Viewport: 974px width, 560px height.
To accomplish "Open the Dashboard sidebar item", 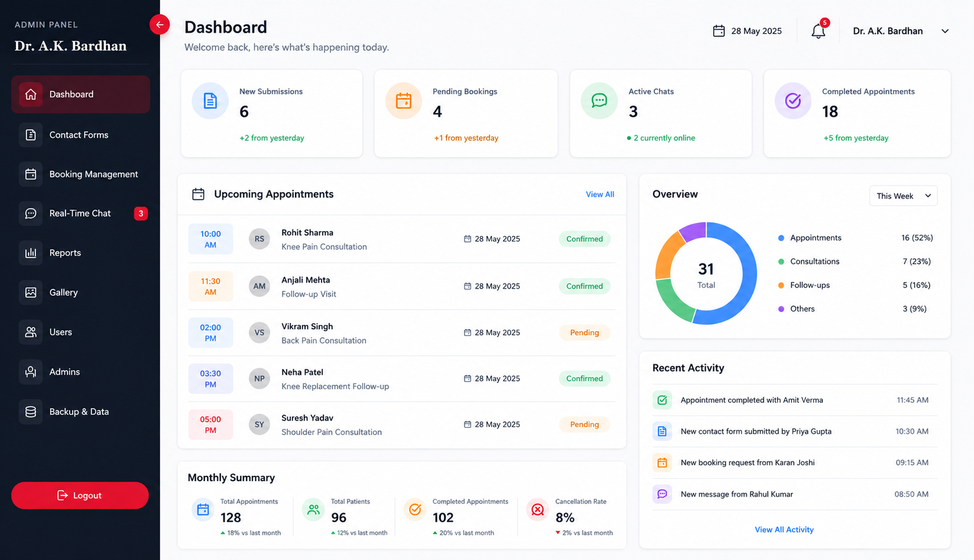I will 81,94.
